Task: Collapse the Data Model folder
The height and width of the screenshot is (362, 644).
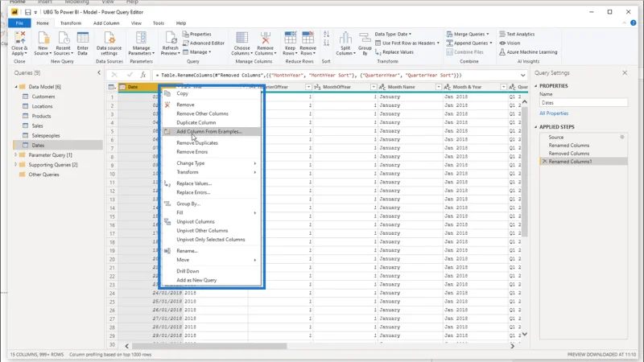Action: (16, 87)
